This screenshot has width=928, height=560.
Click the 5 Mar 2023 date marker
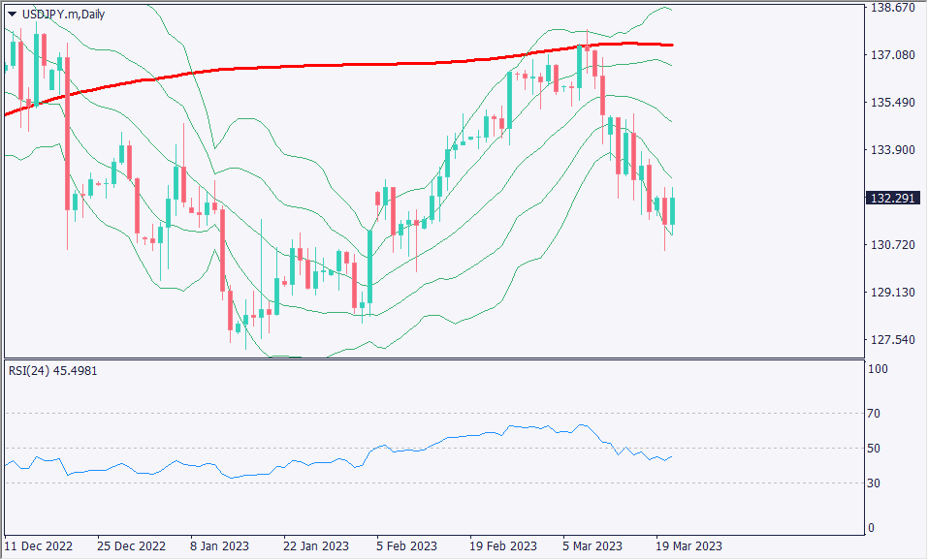(x=594, y=545)
